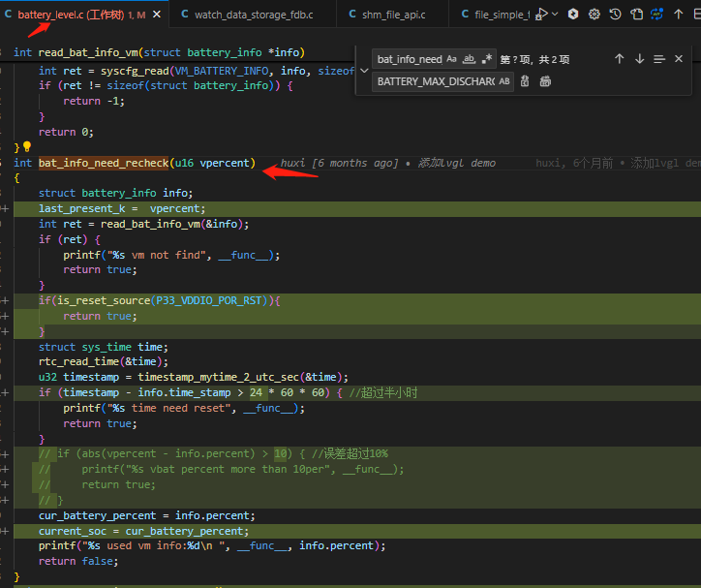Image resolution: width=701 pixels, height=588 pixels.
Task: Click the lightbulb code action icon
Action: (x=27, y=146)
